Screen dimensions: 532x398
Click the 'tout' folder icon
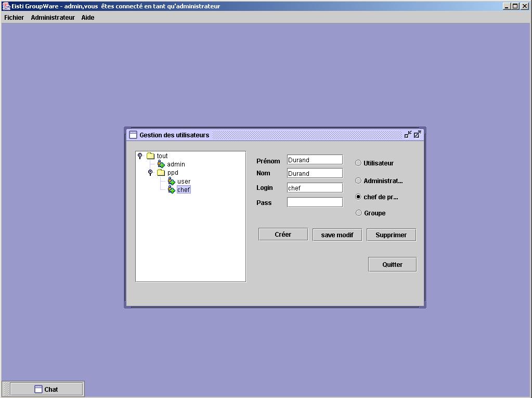pos(151,156)
